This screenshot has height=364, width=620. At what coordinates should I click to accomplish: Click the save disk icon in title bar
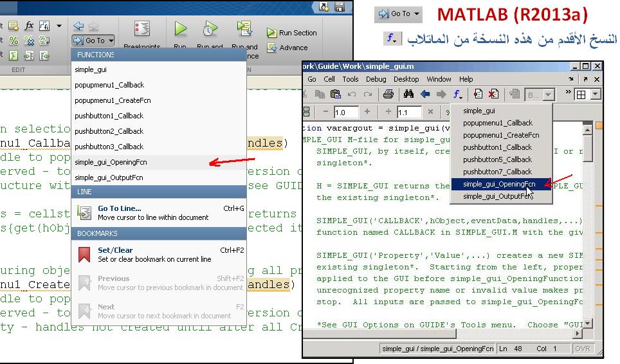coord(339,6)
